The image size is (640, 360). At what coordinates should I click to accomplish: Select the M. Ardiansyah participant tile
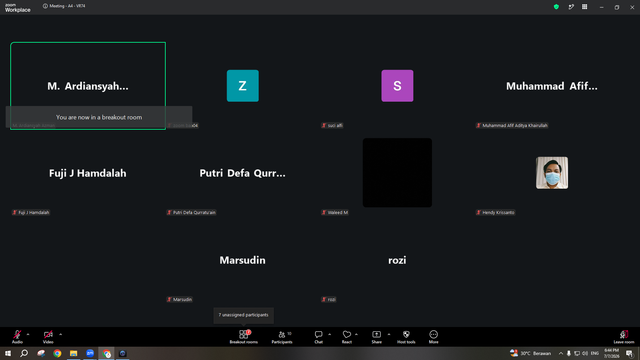[x=88, y=86]
